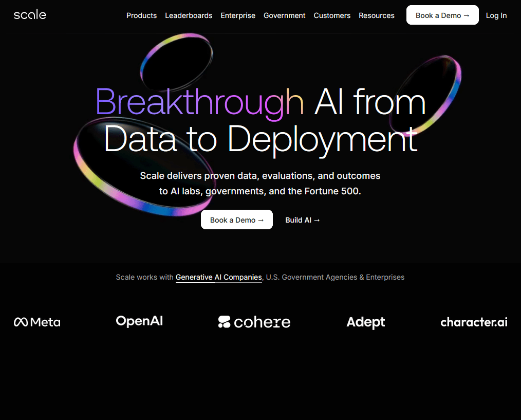Image resolution: width=521 pixels, height=420 pixels.
Task: Click the top Book a Demo button
Action: pos(442,15)
